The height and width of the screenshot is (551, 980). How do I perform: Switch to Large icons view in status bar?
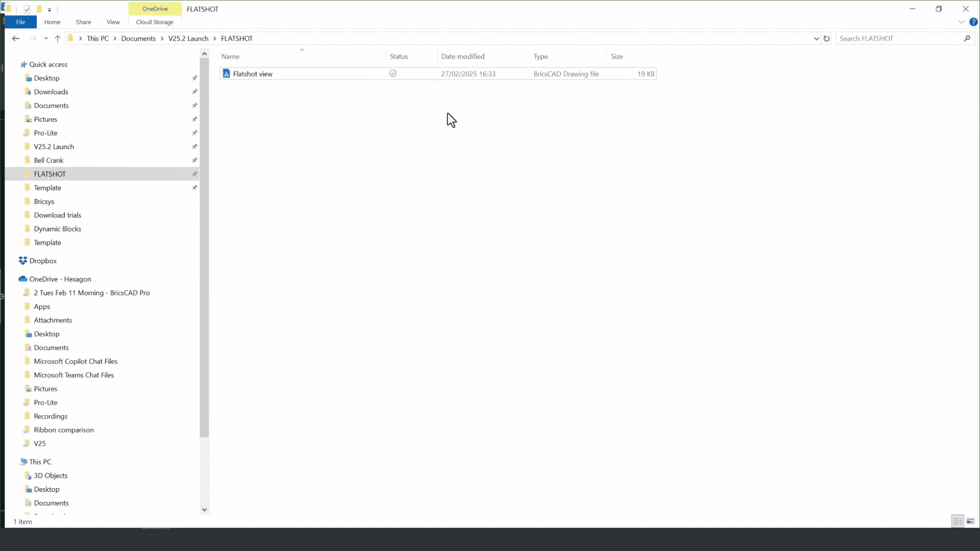coord(970,521)
